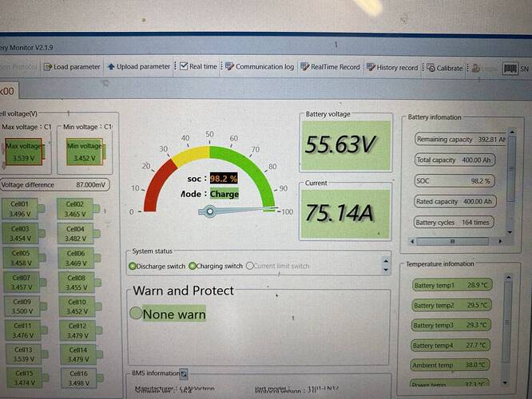The width and height of the screenshot is (532, 399).
Task: Click the SN barcode icon
Action: click(510, 69)
